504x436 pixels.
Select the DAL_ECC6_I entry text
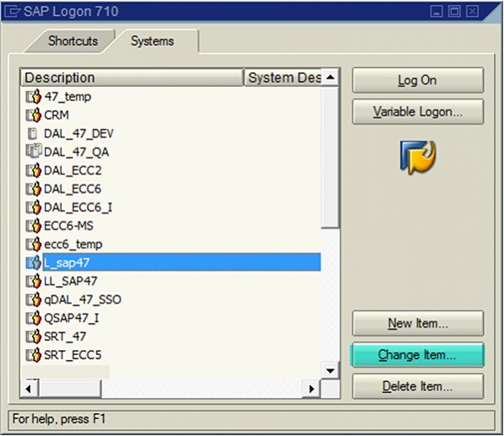[79, 207]
